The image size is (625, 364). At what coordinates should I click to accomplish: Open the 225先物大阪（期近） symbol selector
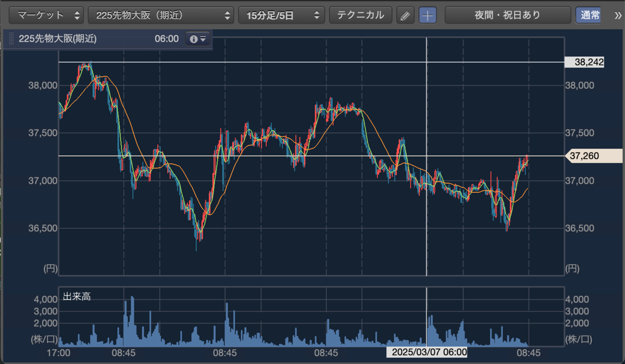coord(161,15)
